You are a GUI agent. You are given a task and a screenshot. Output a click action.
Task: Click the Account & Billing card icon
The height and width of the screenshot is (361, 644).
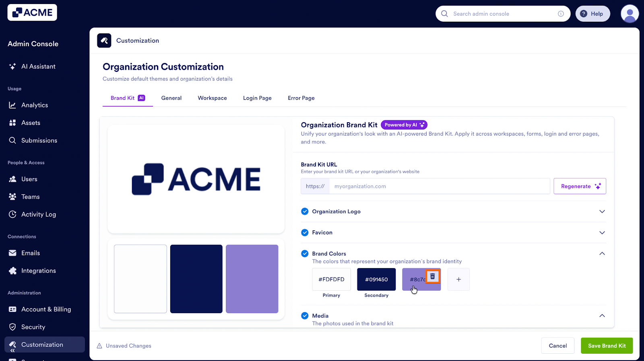pos(12,309)
